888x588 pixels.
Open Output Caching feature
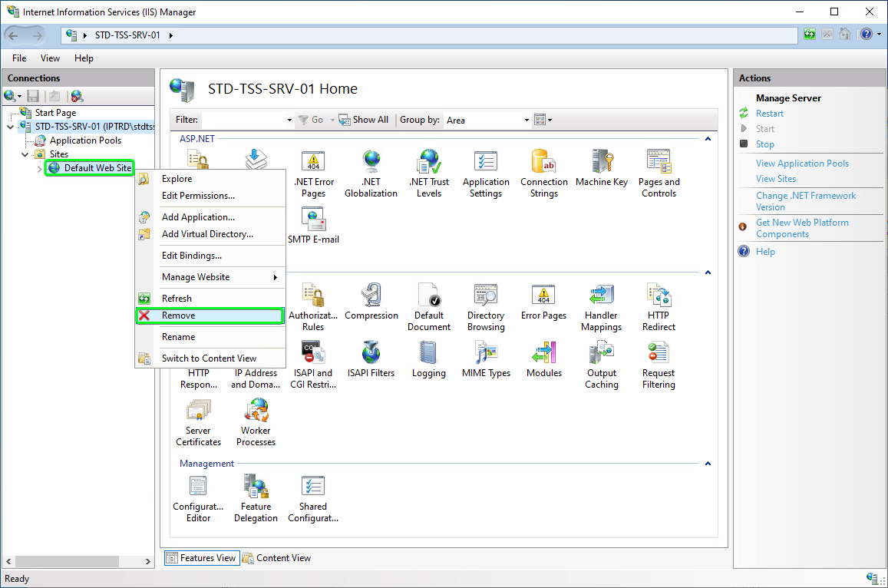tap(602, 365)
